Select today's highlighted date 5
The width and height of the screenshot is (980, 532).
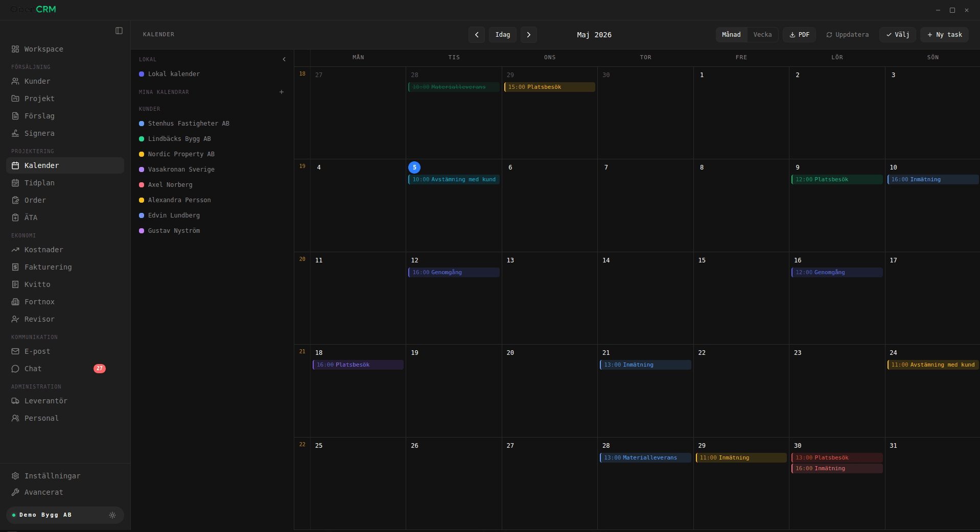(x=414, y=167)
